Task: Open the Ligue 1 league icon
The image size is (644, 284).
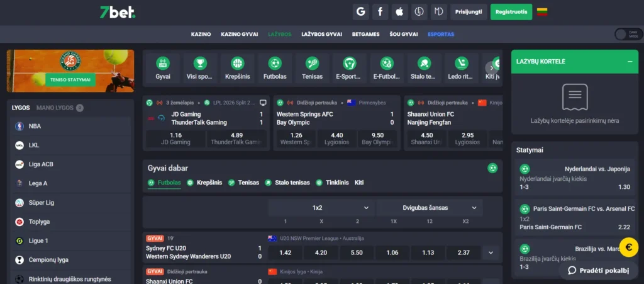Action: [19, 241]
